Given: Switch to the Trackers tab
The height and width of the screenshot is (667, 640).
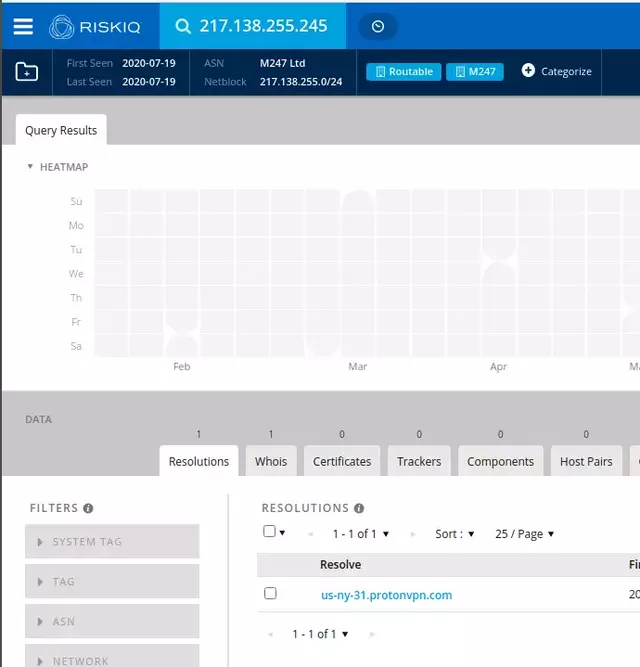Looking at the screenshot, I should pos(419,461).
